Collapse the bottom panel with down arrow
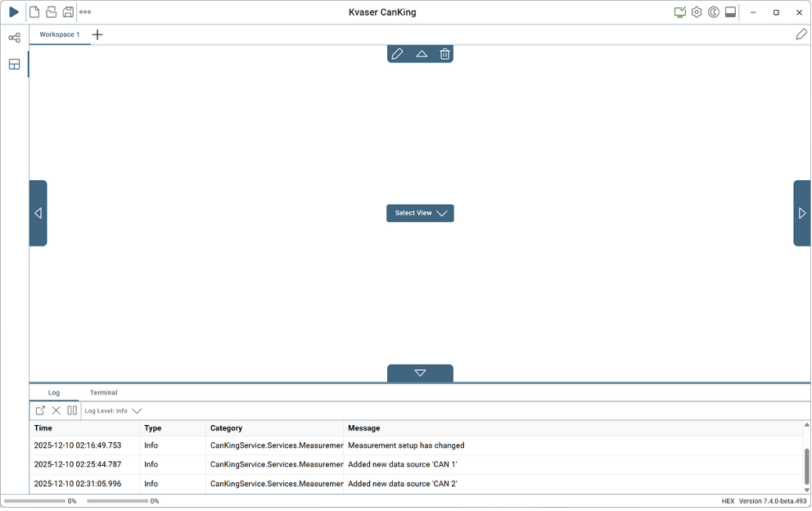The image size is (812, 511). tap(420, 373)
